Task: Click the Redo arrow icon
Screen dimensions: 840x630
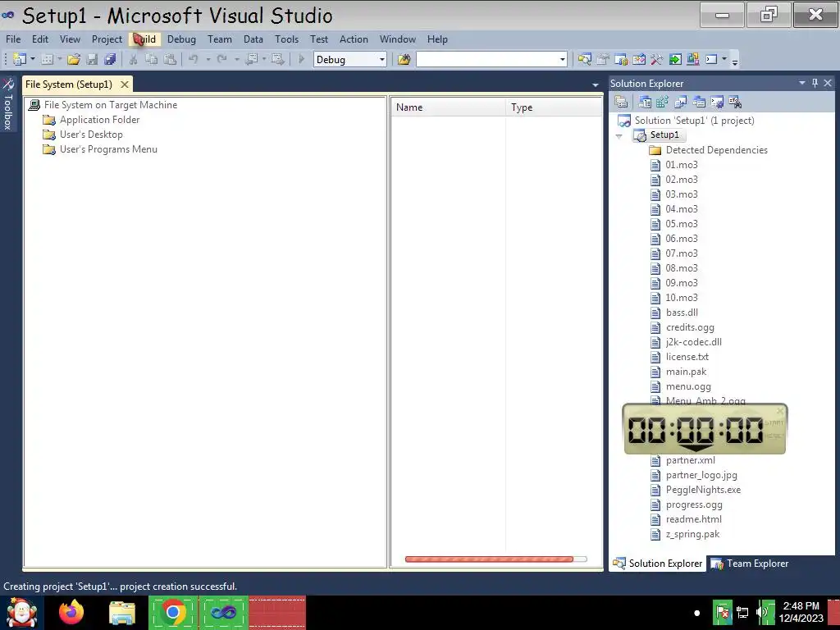Action: (221, 59)
